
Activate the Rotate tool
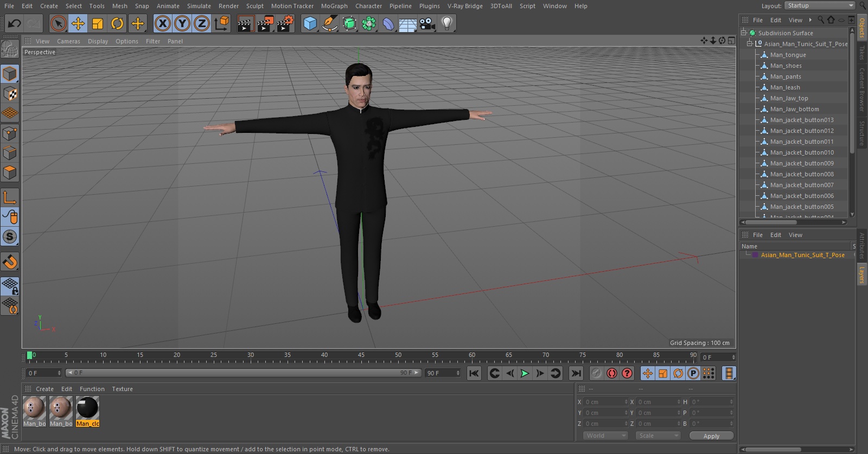click(117, 23)
